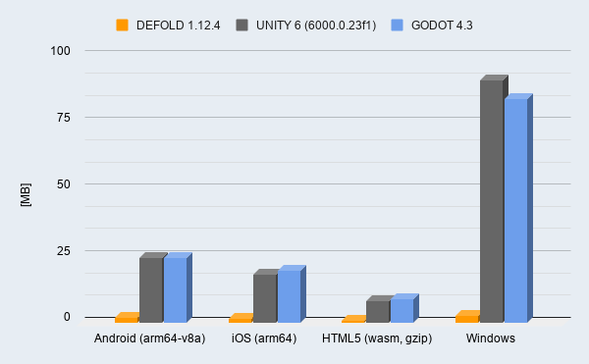Select the blue Godot bar for iOS
This screenshot has width=589, height=364.
(290, 294)
